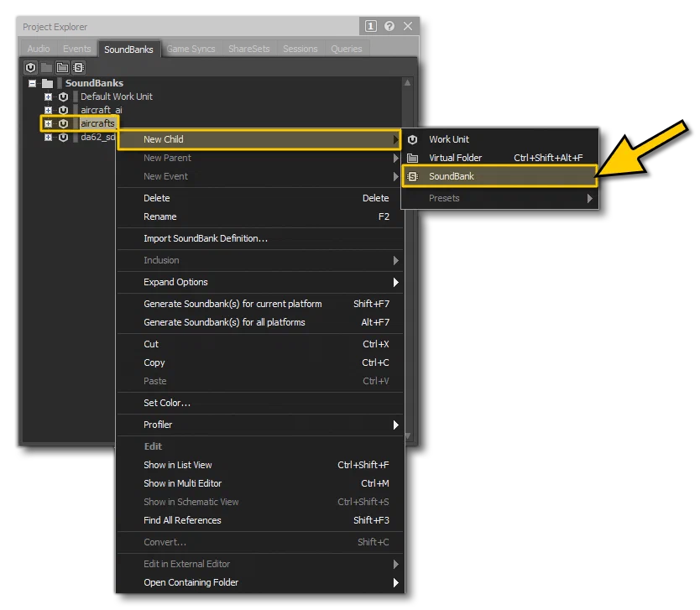Open the Sessions tab
The height and width of the screenshot is (610, 700).
pos(300,49)
